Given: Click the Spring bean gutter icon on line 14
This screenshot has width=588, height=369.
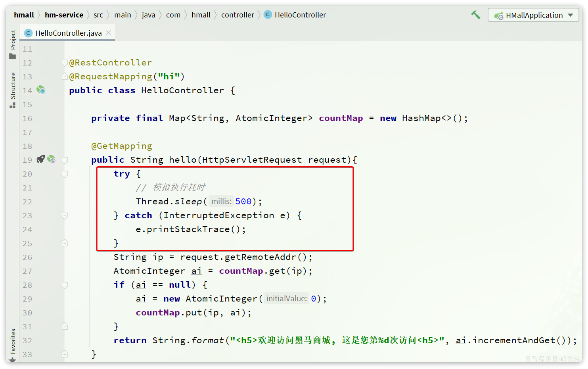Looking at the screenshot, I should 41,90.
